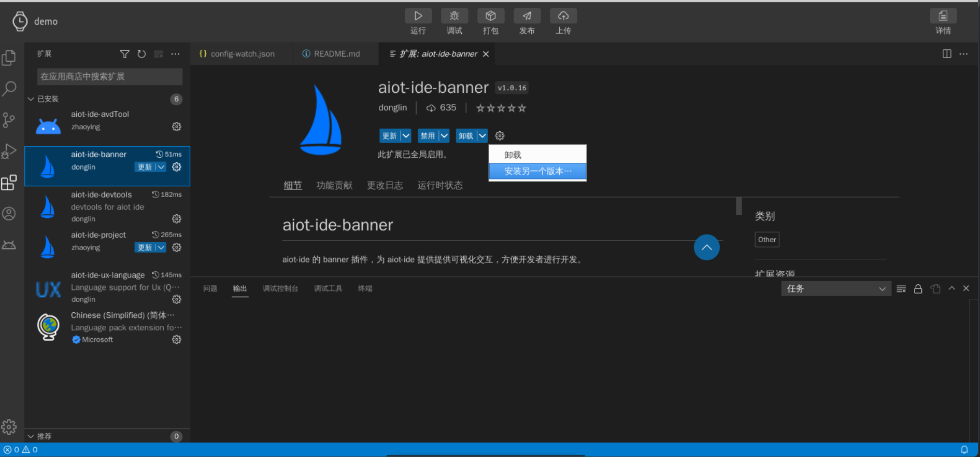
Task: Click the 上传 (Upload) cloud icon
Action: 563,16
